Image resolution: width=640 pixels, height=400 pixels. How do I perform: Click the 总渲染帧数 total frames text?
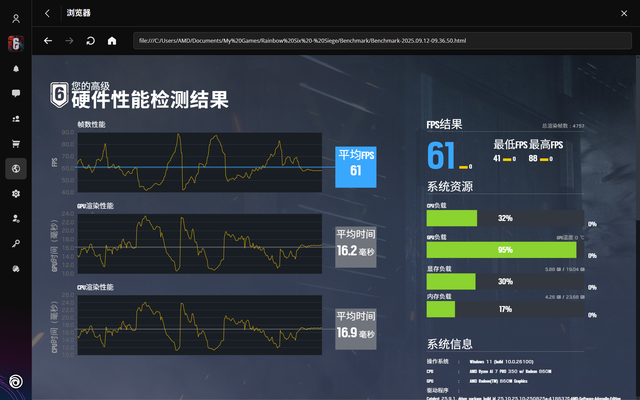(x=563, y=126)
